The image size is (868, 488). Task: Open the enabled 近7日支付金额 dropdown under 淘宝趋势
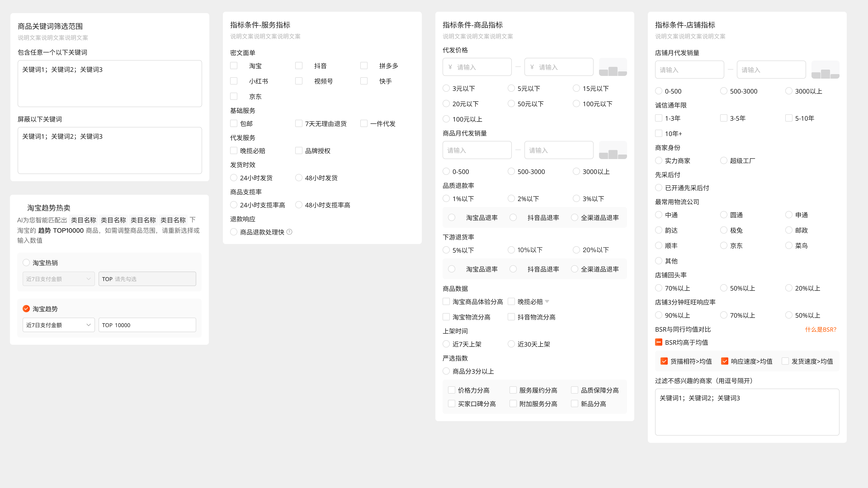tap(59, 325)
